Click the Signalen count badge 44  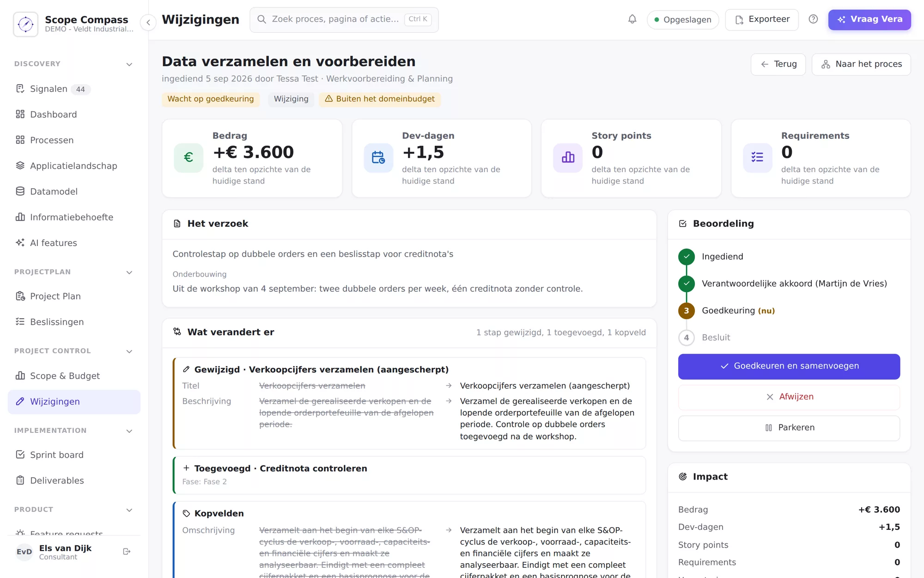coord(80,89)
